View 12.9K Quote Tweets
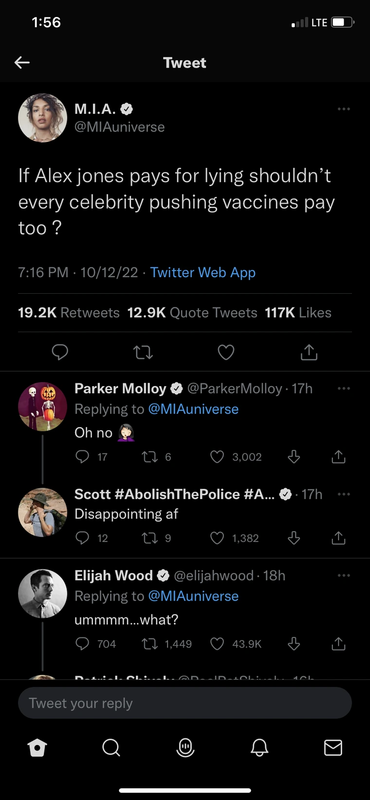This screenshot has height=800, width=370. click(x=192, y=313)
